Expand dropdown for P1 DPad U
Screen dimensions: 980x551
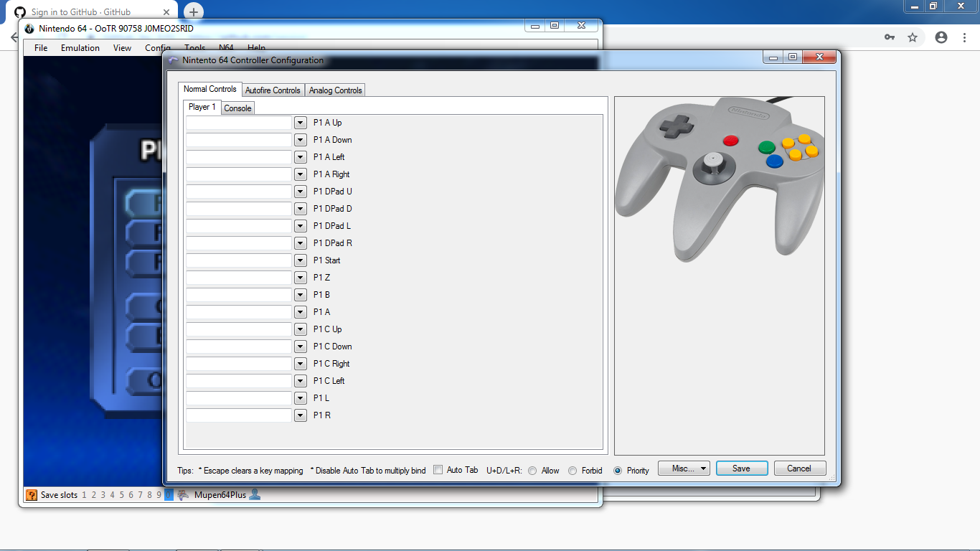[301, 192]
